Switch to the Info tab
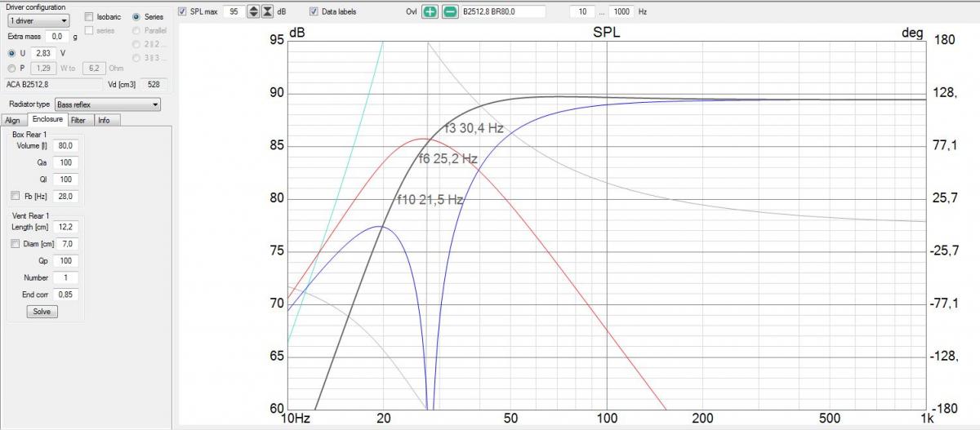This screenshot has width=980, height=430. click(x=104, y=120)
